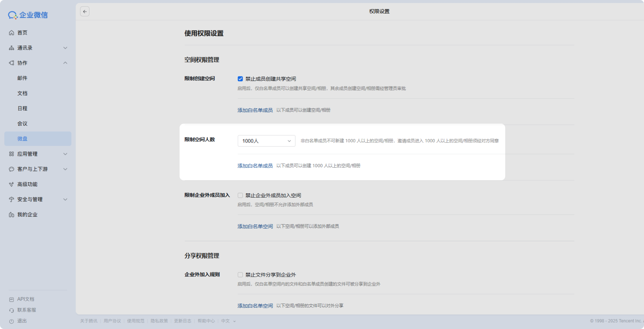Image resolution: width=644 pixels, height=329 pixels.
Task: Click the 限制空间人数 label
Action: [x=200, y=139]
